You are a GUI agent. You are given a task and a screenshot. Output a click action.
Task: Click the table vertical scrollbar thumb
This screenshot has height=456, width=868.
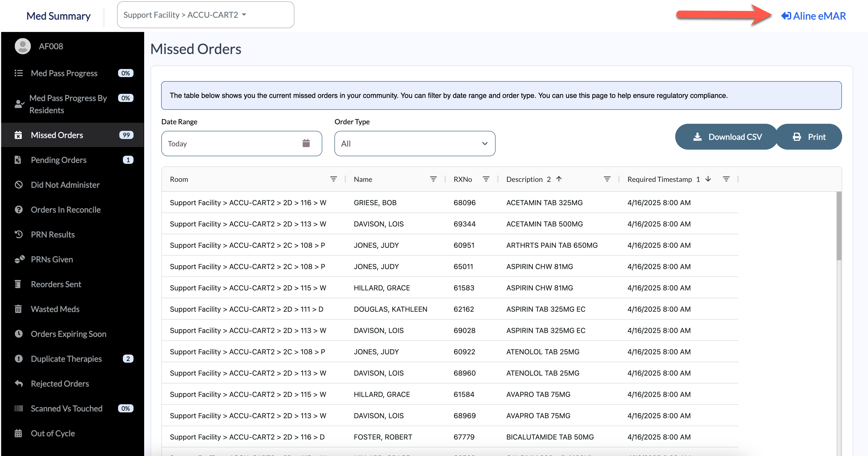click(x=839, y=226)
